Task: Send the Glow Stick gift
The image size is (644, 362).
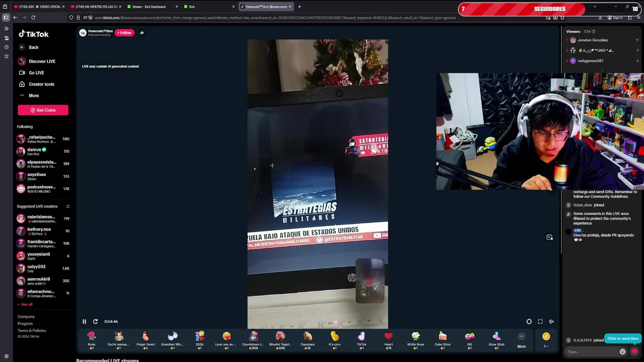Action: tap(497, 340)
